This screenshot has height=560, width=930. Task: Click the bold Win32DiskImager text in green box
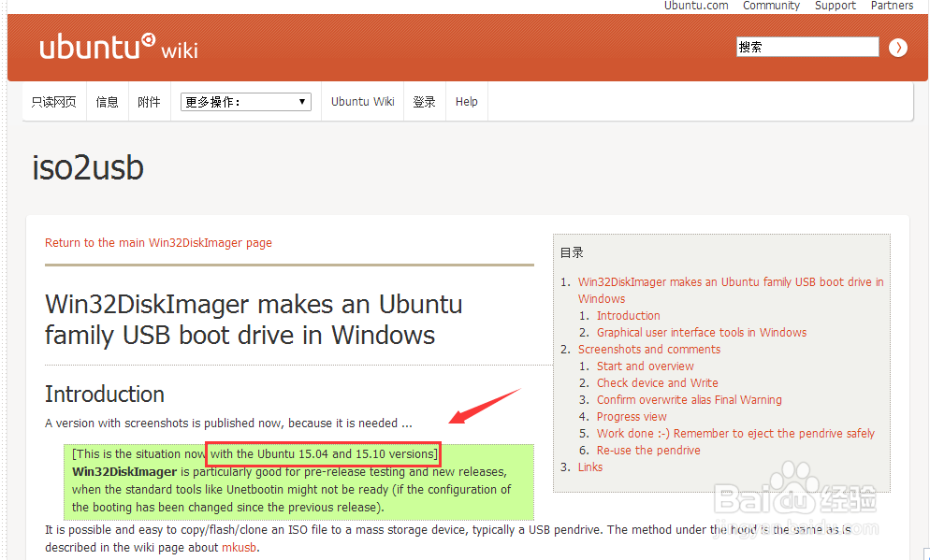pyautogui.click(x=124, y=472)
